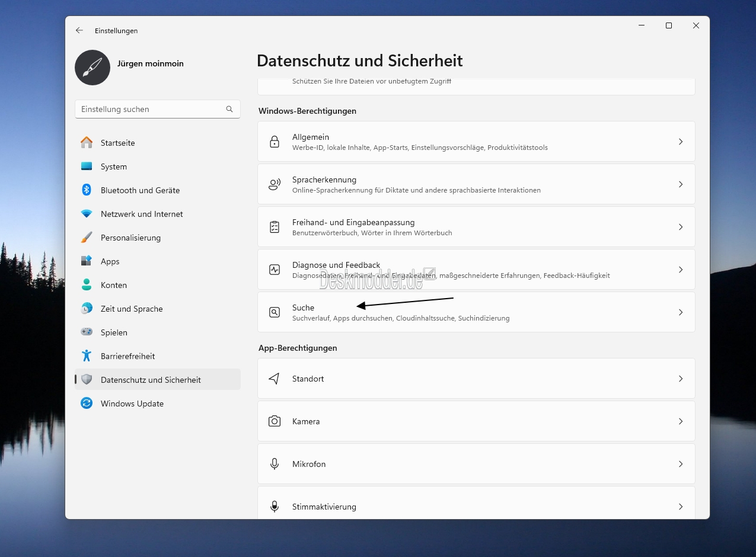Viewport: 756px width, 557px height.
Task: Click the Zeit und Sprache clock icon
Action: pos(87,309)
